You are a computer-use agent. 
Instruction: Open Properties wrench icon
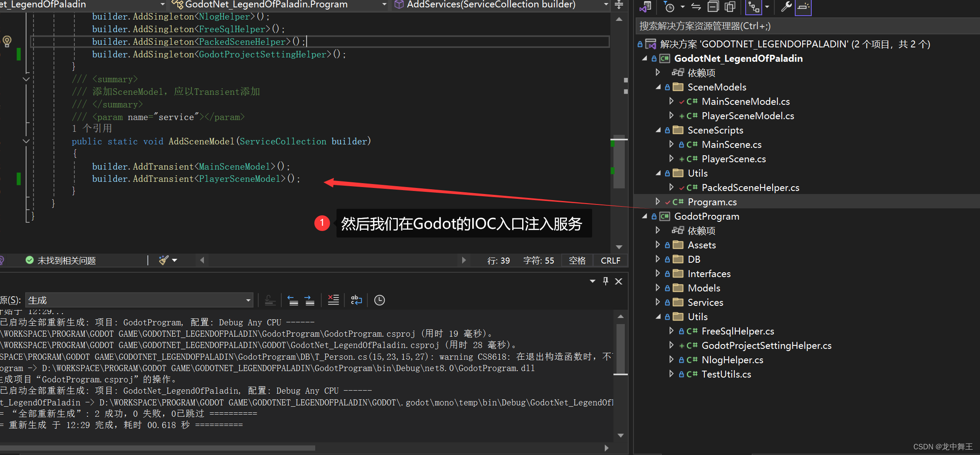pyautogui.click(x=786, y=7)
